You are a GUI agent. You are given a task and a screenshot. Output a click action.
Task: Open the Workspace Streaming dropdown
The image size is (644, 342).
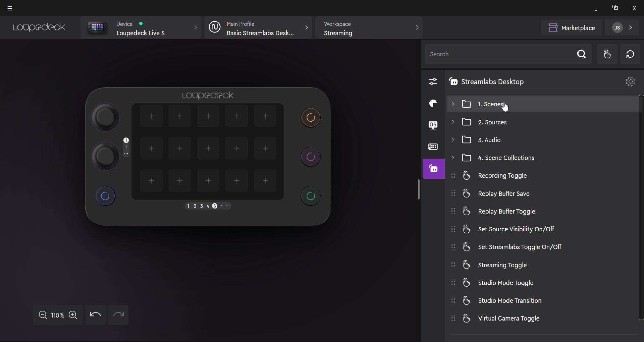click(369, 28)
